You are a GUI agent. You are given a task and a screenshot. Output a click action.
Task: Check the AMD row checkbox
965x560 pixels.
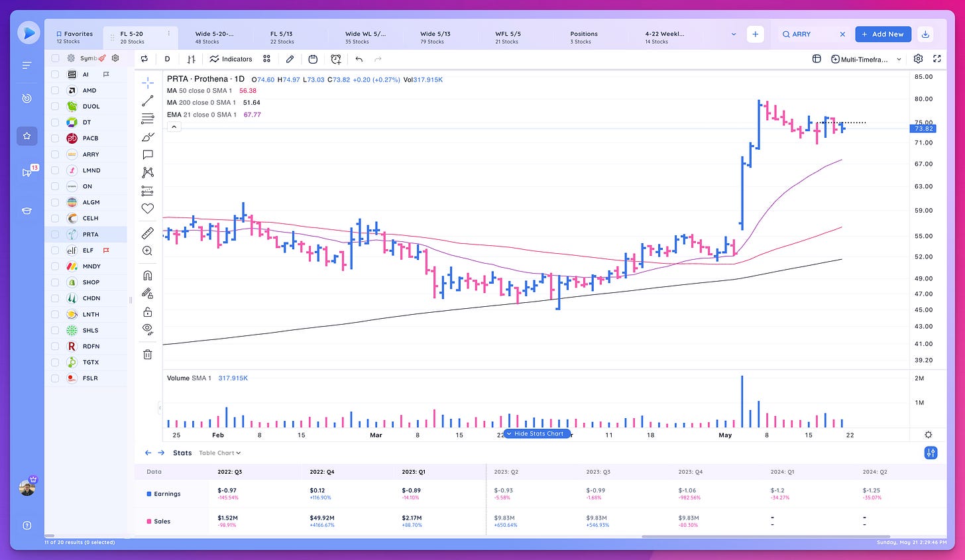pos(55,90)
